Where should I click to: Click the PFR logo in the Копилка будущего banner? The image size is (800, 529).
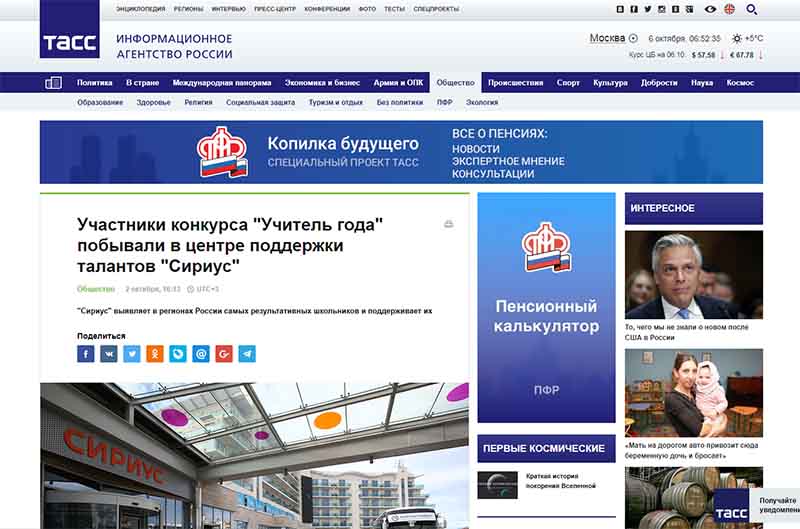tap(222, 152)
